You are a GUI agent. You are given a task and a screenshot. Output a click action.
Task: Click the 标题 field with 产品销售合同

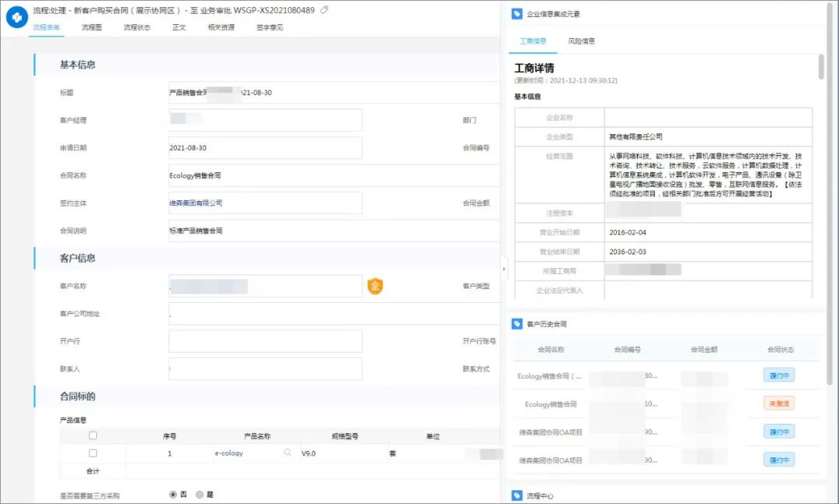pyautogui.click(x=334, y=92)
